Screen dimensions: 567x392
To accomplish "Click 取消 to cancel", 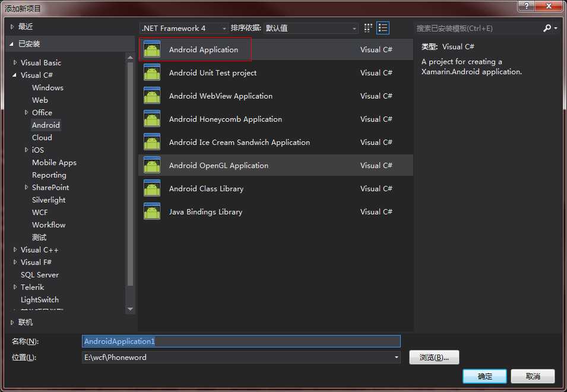I will [x=533, y=377].
